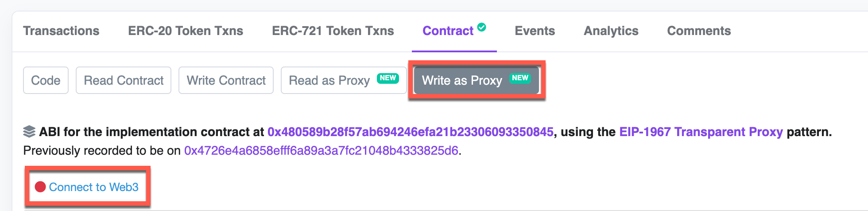
Task: Click the NEW badge on Read as Proxy
Action: coord(388,78)
